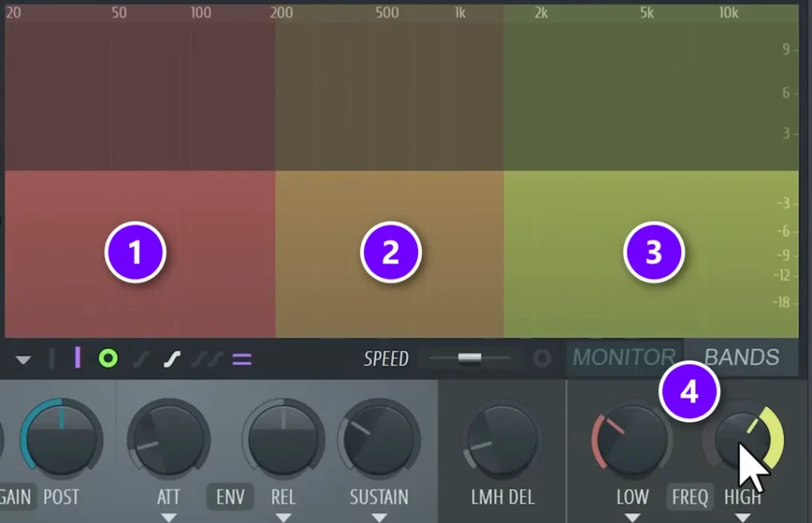Click the POST label text
Screen dimensions: 812x523
pos(61,497)
